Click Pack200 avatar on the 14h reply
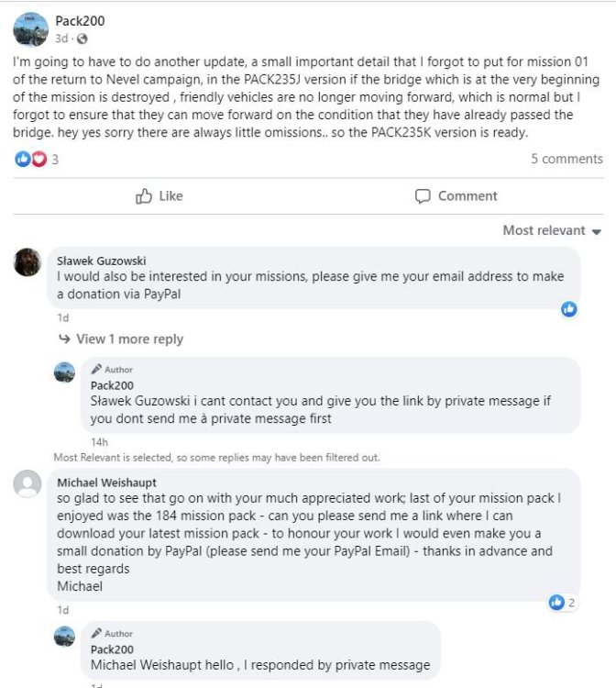The height and width of the screenshot is (688, 616). pos(65,372)
